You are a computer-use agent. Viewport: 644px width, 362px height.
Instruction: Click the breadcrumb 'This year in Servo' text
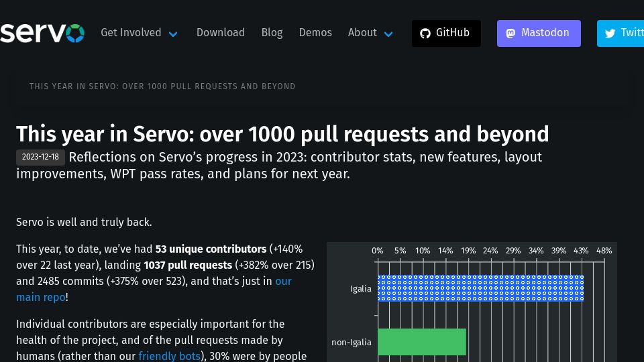162,86
